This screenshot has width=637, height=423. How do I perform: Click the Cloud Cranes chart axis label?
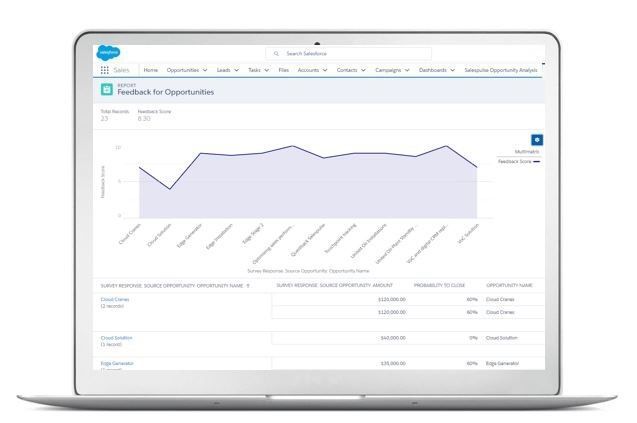(130, 234)
